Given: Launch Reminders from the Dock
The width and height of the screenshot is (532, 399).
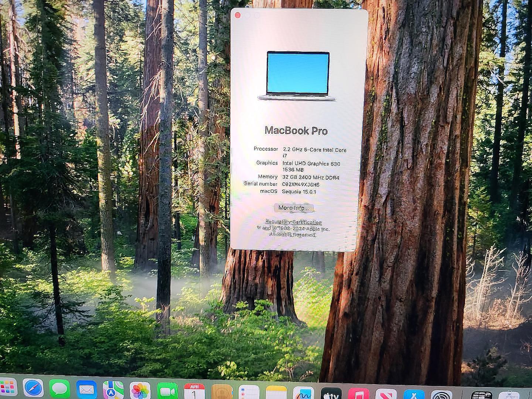Looking at the screenshot, I should click(x=249, y=392).
